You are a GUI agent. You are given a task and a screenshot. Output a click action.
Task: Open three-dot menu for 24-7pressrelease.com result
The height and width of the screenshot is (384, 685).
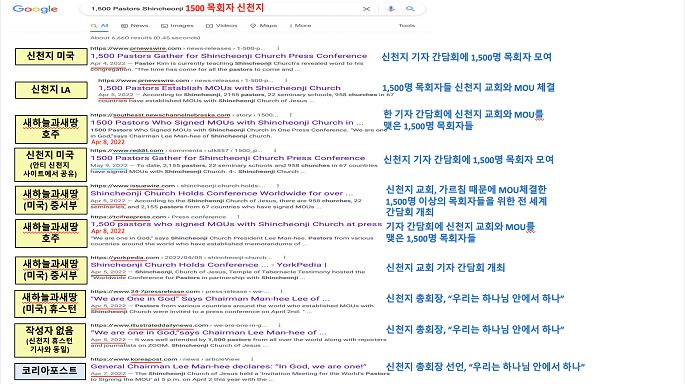281,291
